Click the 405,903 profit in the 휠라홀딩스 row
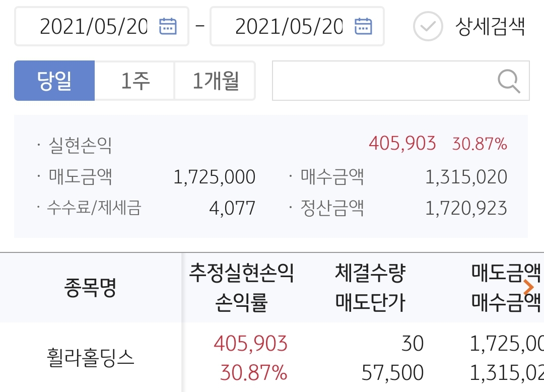The image size is (544, 392). [250, 344]
